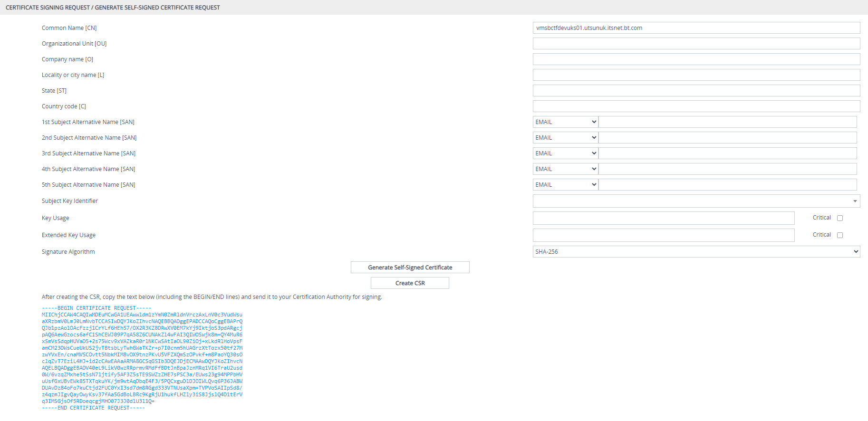The image size is (868, 421).
Task: Click the 1st Subject Alternative Name value field
Action: (728, 122)
